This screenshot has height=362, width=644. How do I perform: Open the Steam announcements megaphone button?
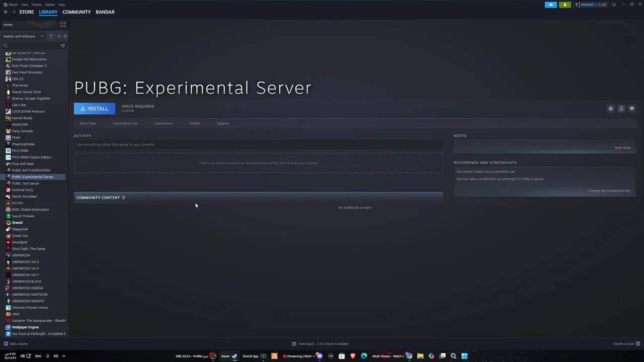[x=551, y=5]
